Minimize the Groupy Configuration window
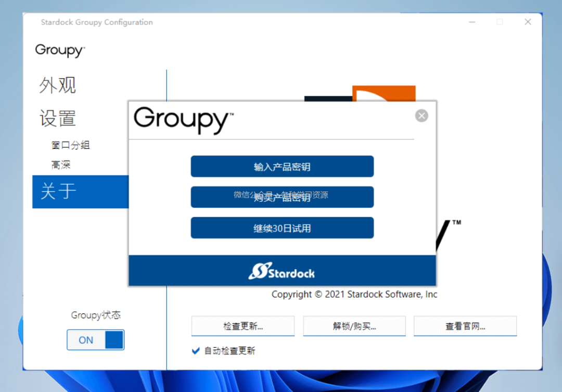The image size is (562, 392). pyautogui.click(x=472, y=22)
